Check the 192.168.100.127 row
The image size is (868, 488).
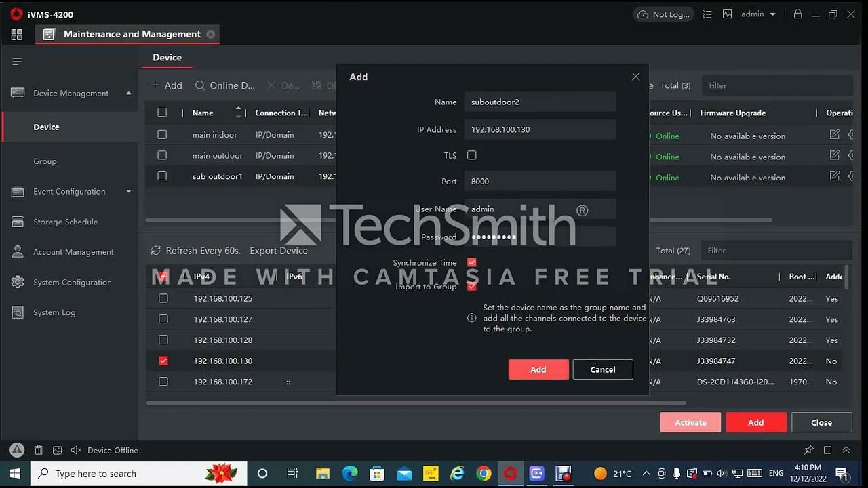[163, 319]
